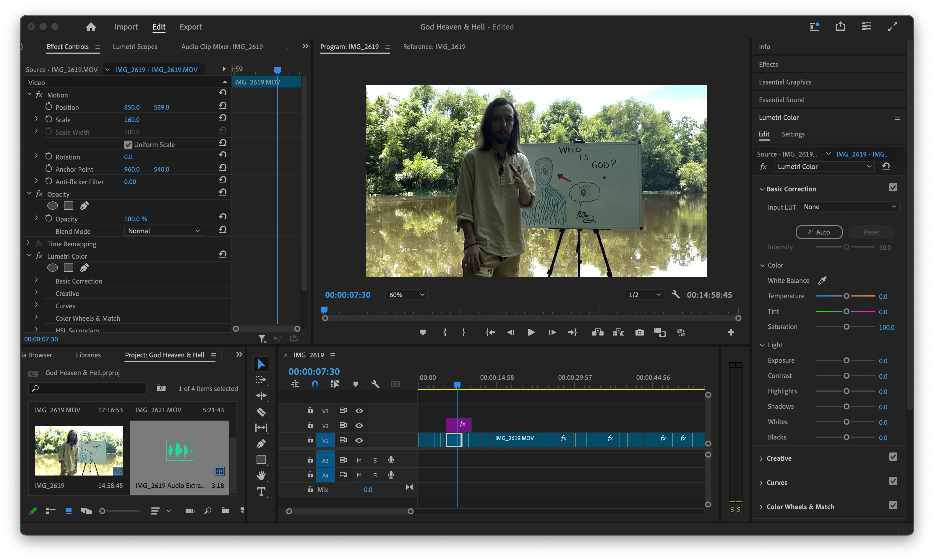Toggle the timeline Snap magnet icon

(315, 384)
